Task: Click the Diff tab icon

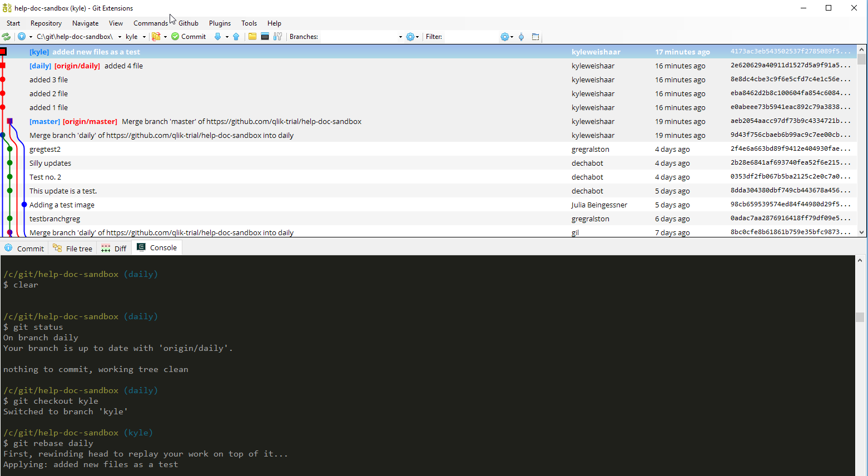Action: tap(106, 248)
